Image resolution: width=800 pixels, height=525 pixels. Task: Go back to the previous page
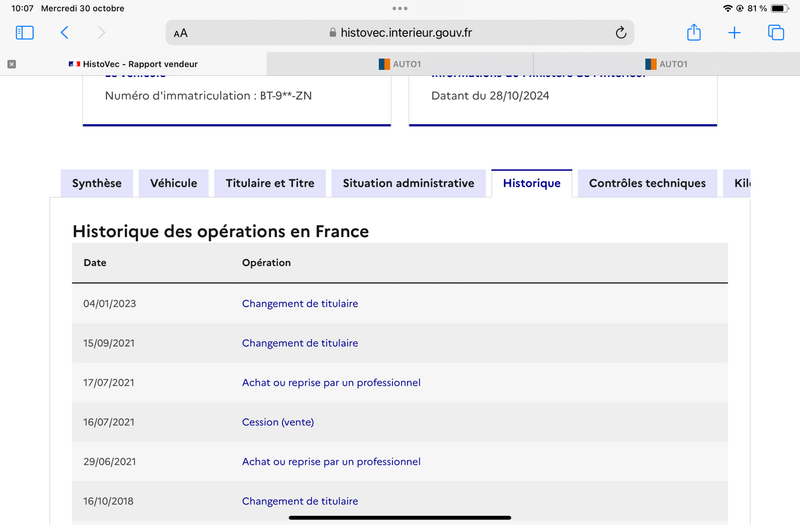64,33
